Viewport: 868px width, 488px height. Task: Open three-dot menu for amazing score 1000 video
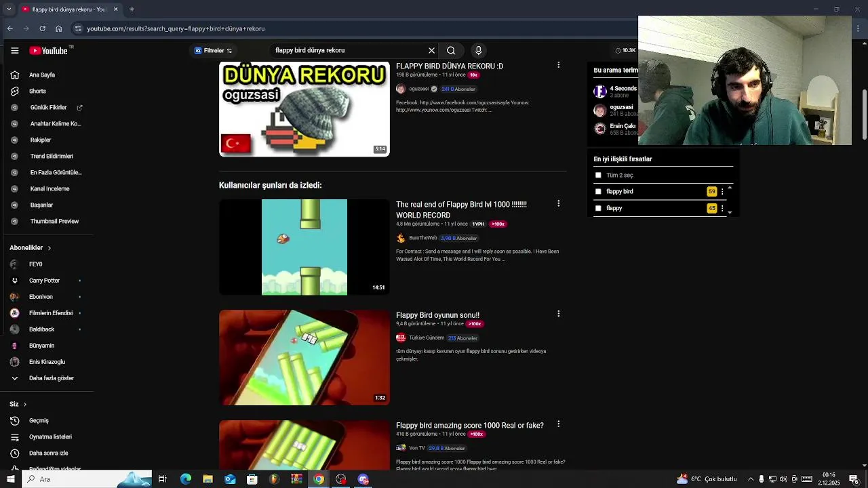[x=558, y=424]
